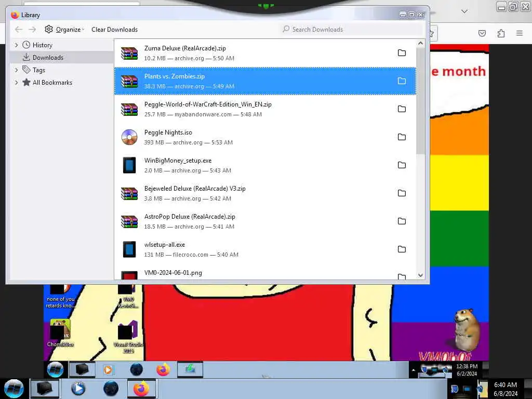Select the Bejeweled Deluxe (RealArcade) V3.zip entry
This screenshot has height=399, width=532.
[x=265, y=193]
